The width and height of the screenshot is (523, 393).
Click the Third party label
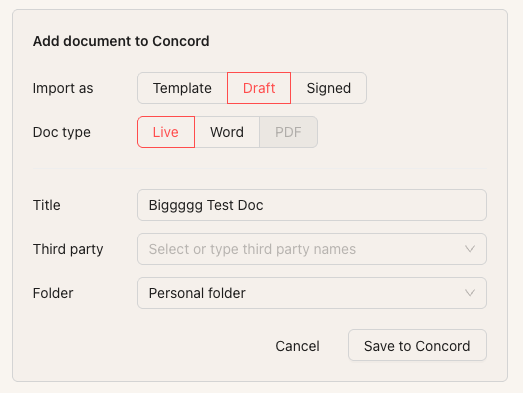point(68,249)
